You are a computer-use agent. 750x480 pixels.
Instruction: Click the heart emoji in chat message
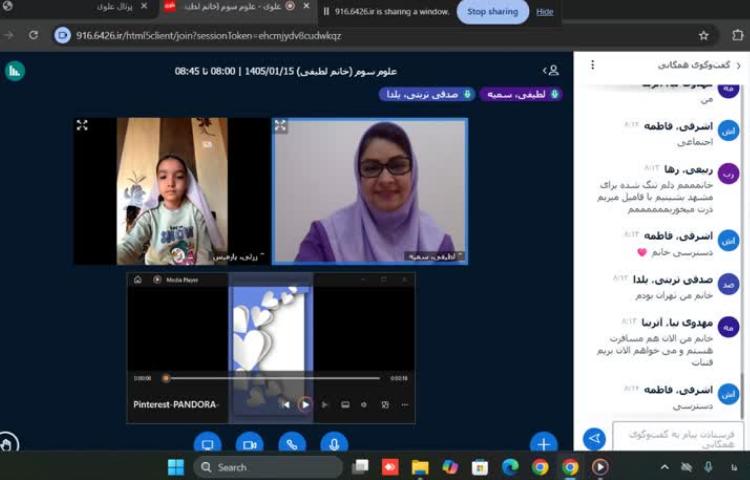pyautogui.click(x=642, y=252)
